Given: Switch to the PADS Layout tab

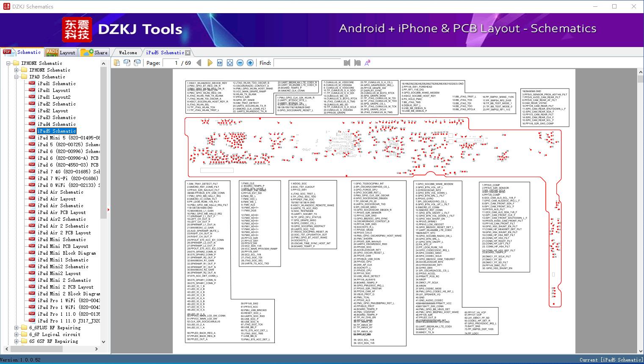Looking at the screenshot, I should (x=61, y=52).
